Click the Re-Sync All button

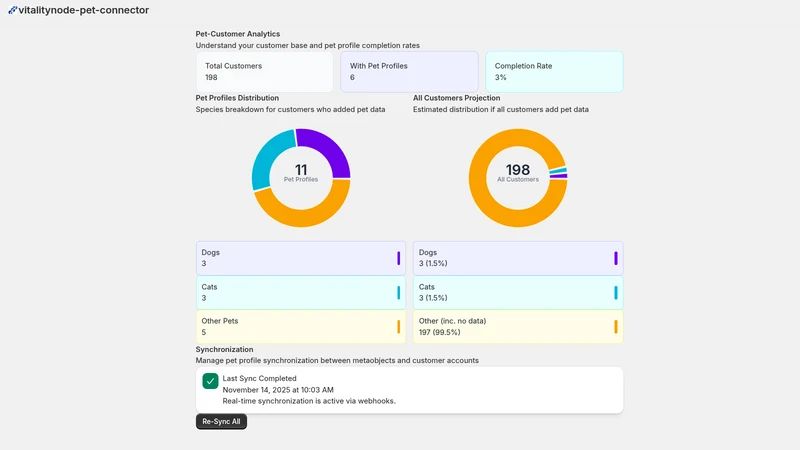coord(221,421)
